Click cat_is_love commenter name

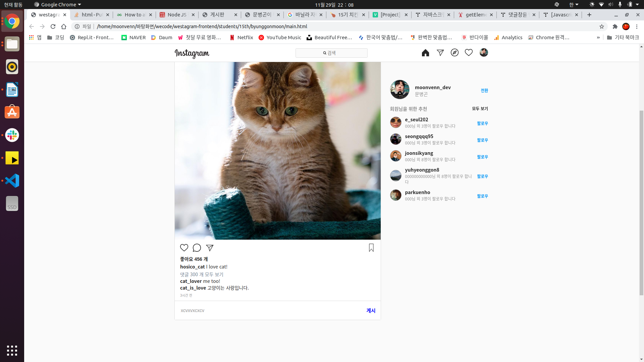193,288
